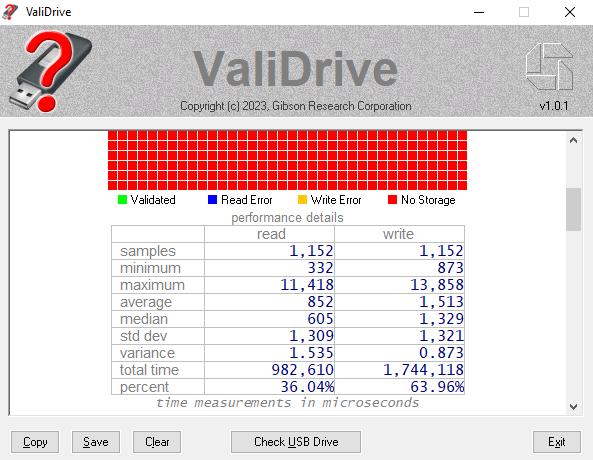This screenshot has height=460, width=593.
Task: Click the vertical scrollbar thumb
Action: pyautogui.click(x=573, y=209)
